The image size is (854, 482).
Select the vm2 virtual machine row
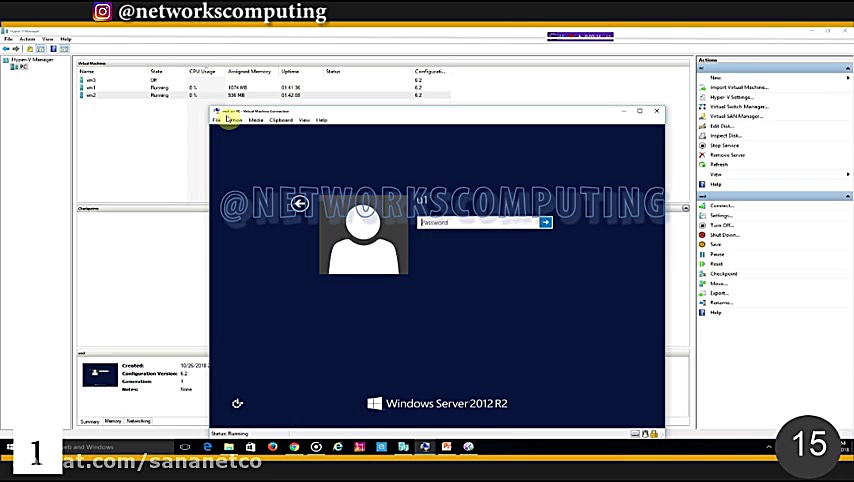[265, 95]
